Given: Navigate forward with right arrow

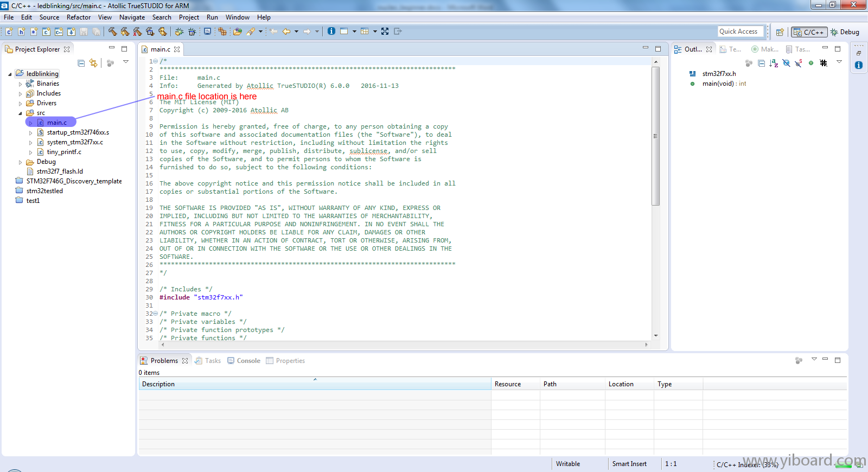Looking at the screenshot, I should click(x=307, y=31).
